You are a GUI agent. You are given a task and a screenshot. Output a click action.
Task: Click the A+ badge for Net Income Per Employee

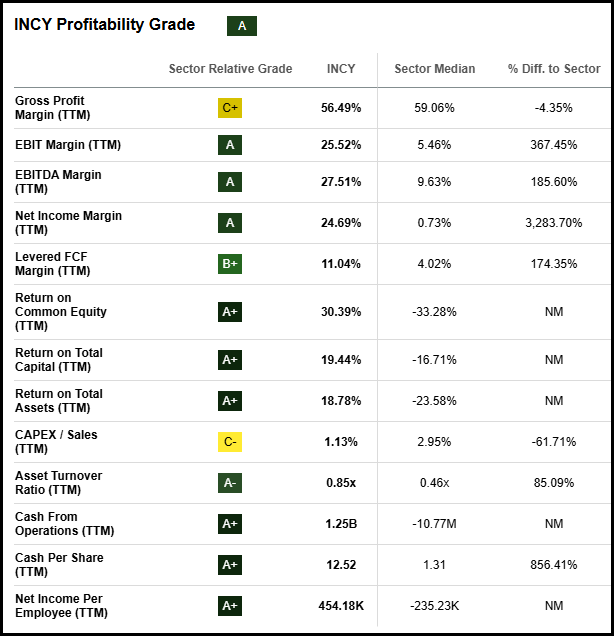click(x=230, y=606)
